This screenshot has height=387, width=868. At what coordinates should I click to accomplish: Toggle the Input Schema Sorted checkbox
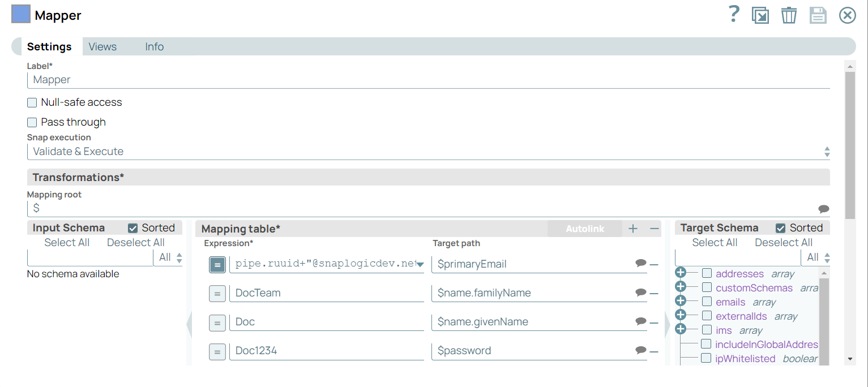[x=133, y=228]
